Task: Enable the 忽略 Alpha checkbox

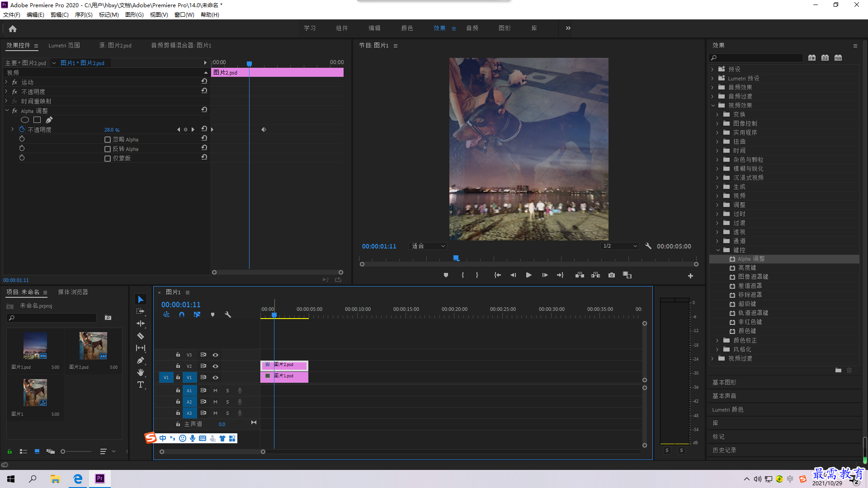Action: [108, 140]
